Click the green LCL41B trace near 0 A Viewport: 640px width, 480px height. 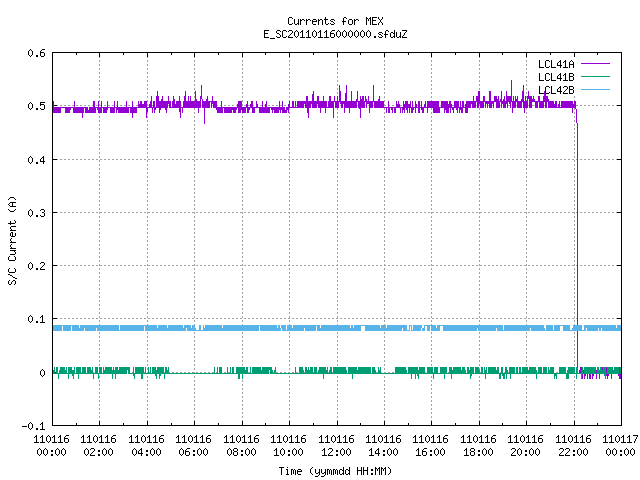click(x=337, y=371)
